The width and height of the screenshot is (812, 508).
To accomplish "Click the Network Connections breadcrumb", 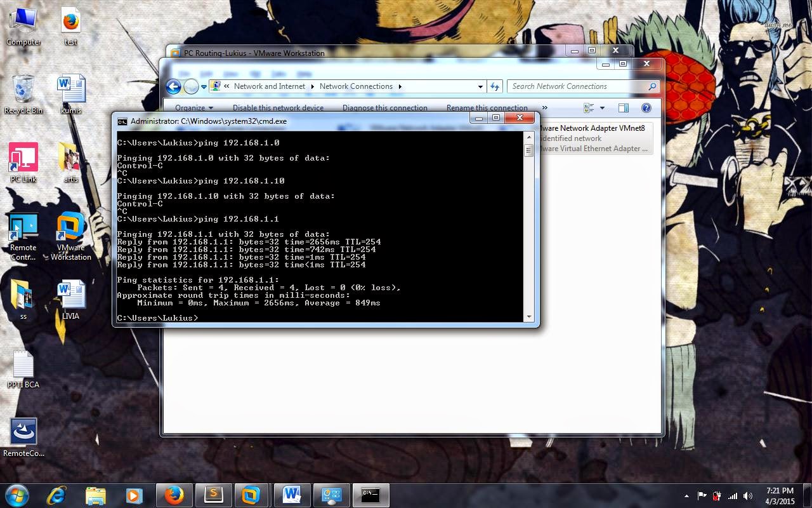I will [x=356, y=86].
